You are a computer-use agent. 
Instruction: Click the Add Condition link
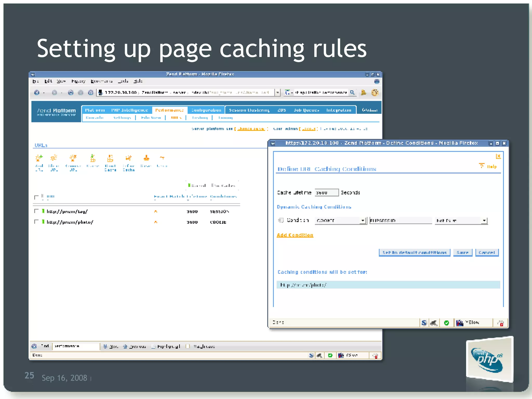pos(295,235)
